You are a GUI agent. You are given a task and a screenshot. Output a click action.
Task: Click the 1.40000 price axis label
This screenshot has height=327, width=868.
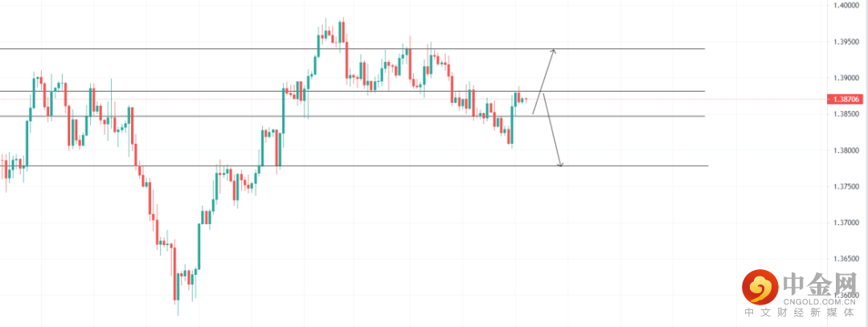pyautogui.click(x=849, y=5)
